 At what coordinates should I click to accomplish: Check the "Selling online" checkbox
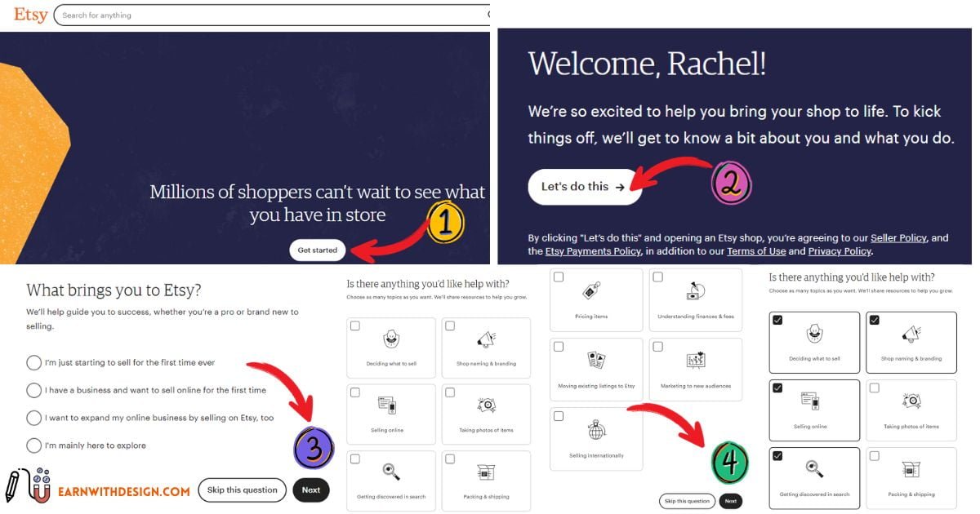pos(354,391)
